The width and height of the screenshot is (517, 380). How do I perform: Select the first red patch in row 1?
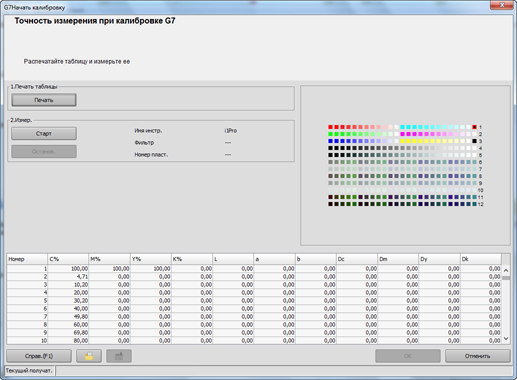[330, 127]
